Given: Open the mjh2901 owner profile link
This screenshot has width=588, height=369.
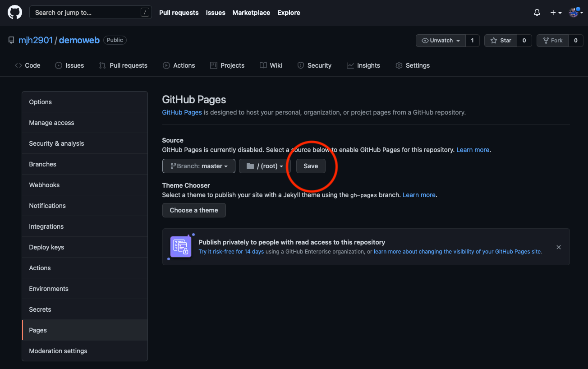Looking at the screenshot, I should tap(36, 40).
